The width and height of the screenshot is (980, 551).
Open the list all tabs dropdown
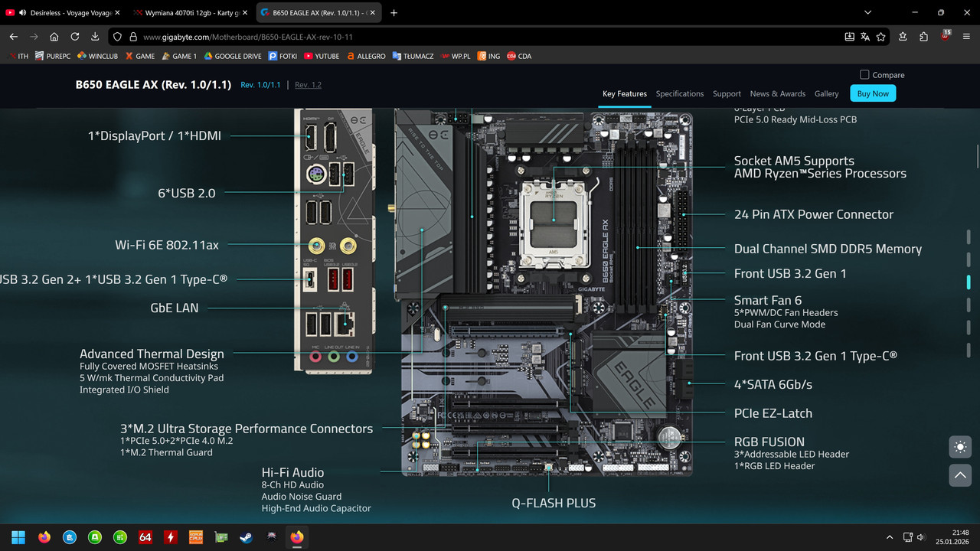(867, 13)
